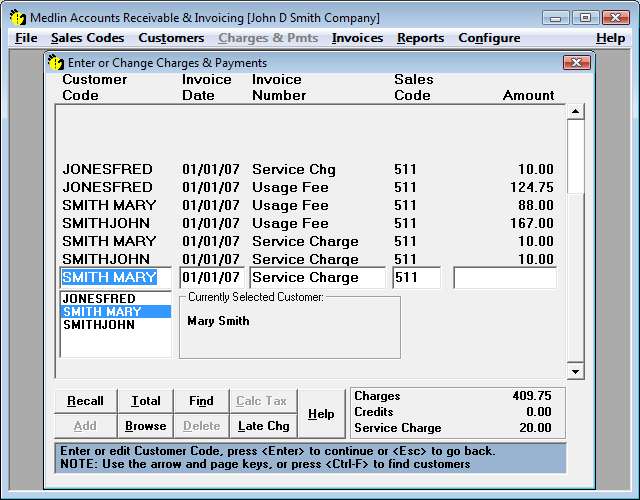Click the 167.00 amount value
This screenshot has height=500, width=640.
pos(532,223)
